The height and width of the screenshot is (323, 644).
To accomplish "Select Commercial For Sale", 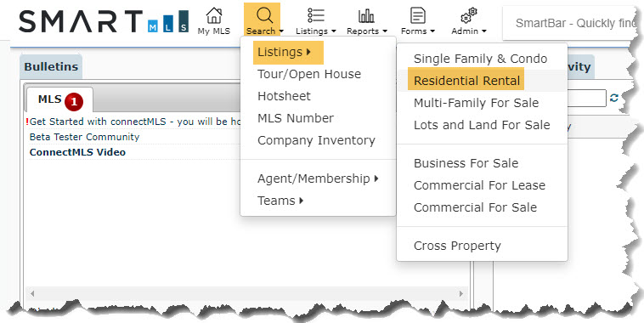I will pyautogui.click(x=475, y=207).
